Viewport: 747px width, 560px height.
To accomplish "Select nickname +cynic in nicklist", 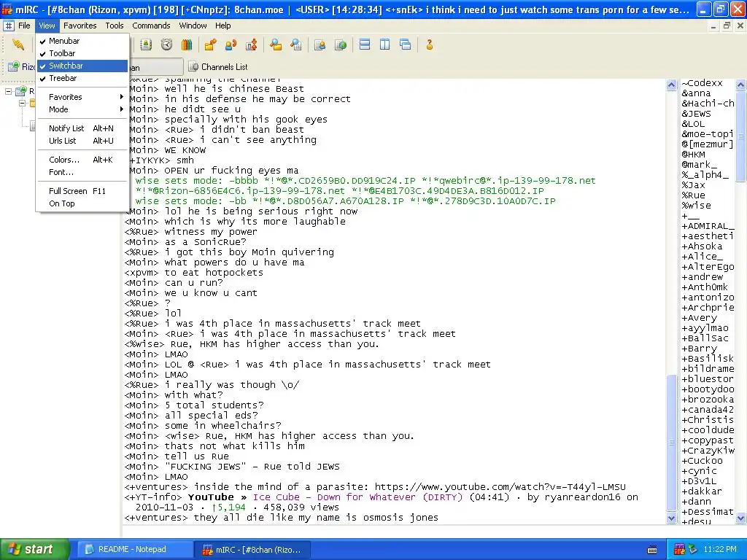I will click(699, 470).
